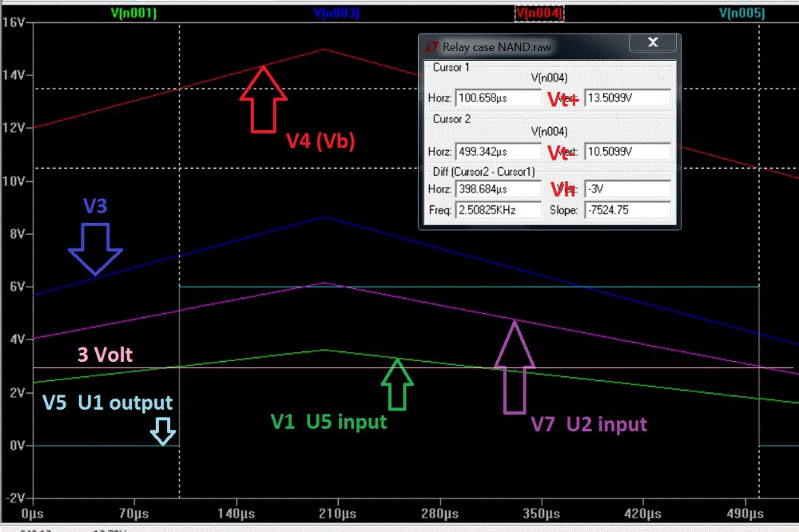This screenshot has width=799, height=532.
Task: Click the LT icon in the cursor dialog title
Action: click(x=431, y=47)
